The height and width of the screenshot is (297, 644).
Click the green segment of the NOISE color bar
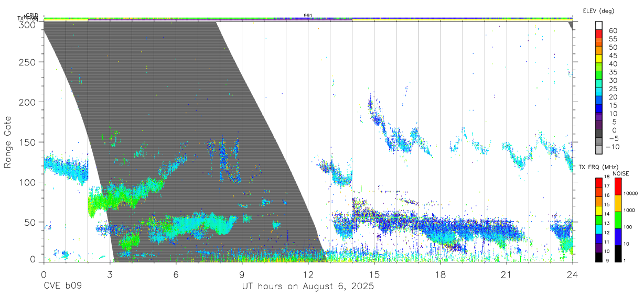[x=618, y=220]
